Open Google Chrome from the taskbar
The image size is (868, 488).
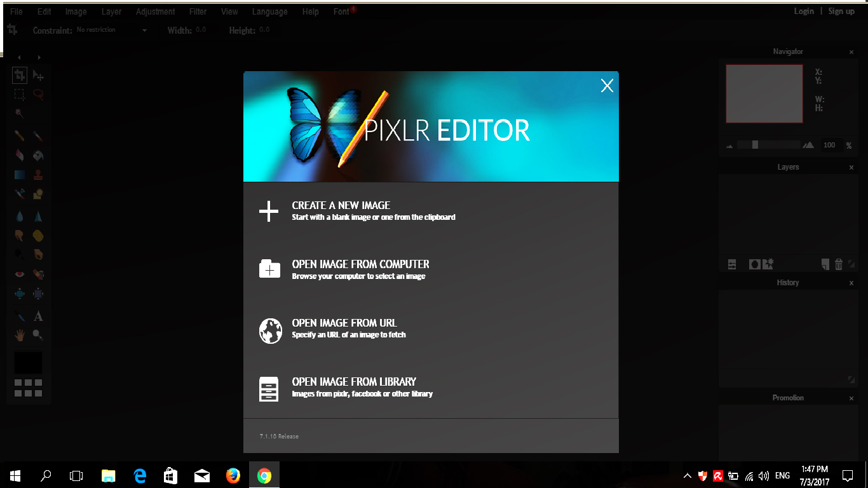[264, 475]
